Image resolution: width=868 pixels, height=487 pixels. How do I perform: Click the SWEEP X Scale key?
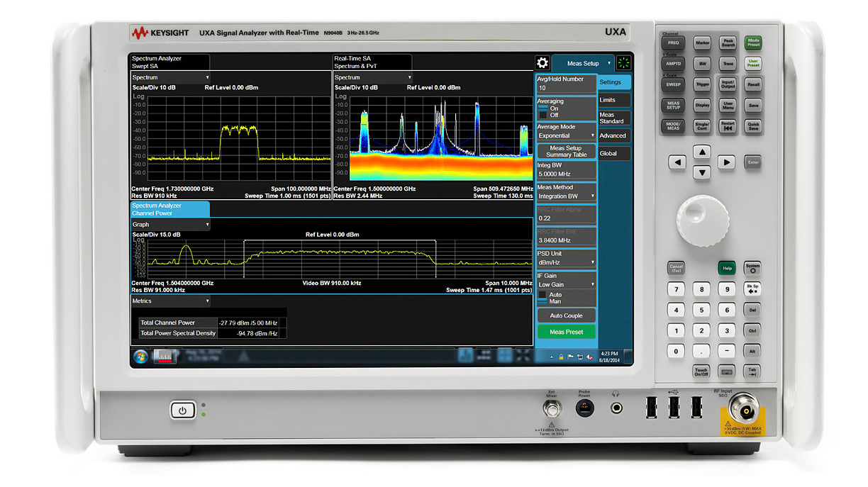click(x=673, y=84)
